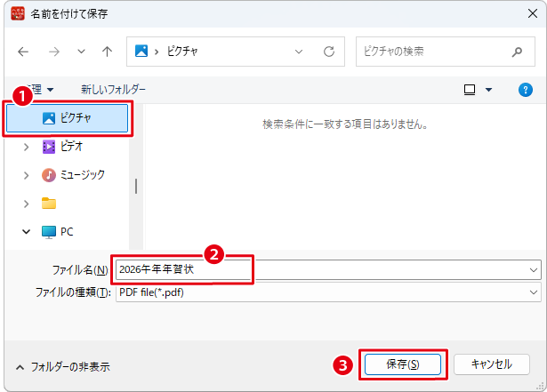Image resolution: width=547 pixels, height=392 pixels.
Task: Expand the ビデオ tree node
Action: coord(27,147)
